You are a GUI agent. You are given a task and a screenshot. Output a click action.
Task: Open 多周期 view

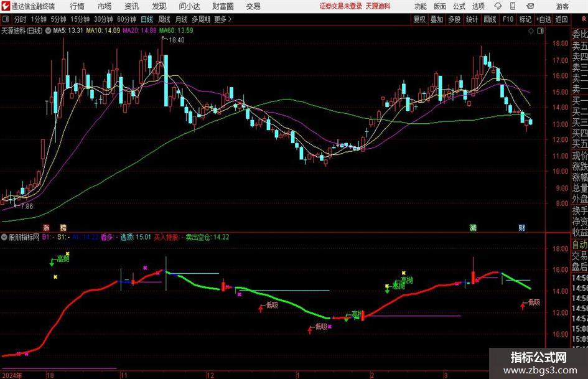tap(201, 19)
